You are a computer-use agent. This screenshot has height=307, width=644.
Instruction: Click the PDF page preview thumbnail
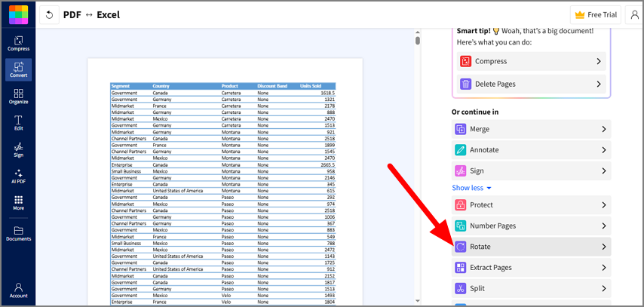click(x=225, y=182)
